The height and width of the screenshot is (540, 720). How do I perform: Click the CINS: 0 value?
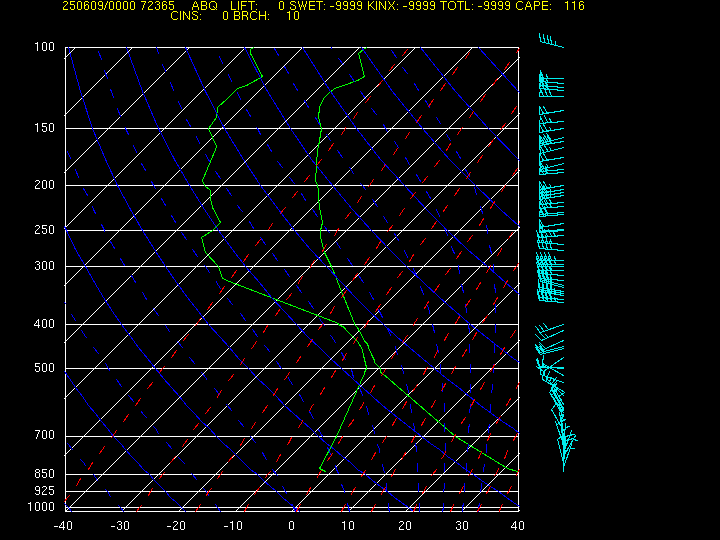[200, 16]
